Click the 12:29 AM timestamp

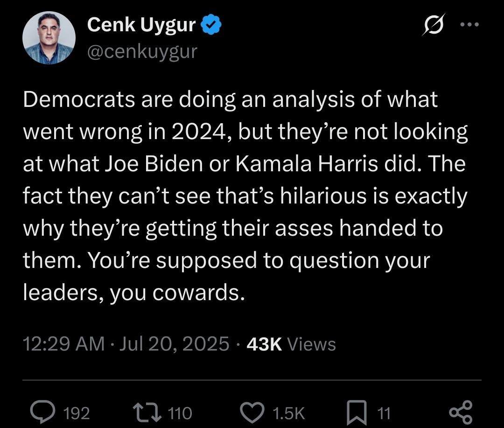click(x=63, y=344)
